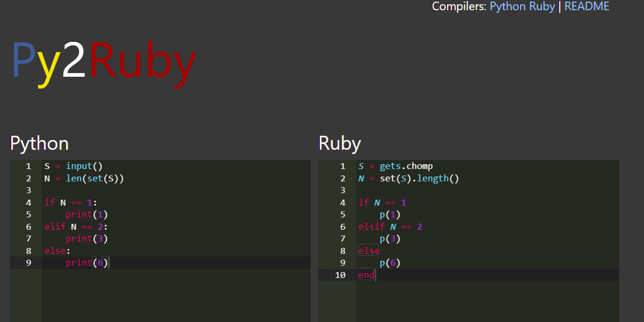The image size is (644, 322).
Task: Click the 'else' keyword in Ruby editor
Action: (x=369, y=251)
